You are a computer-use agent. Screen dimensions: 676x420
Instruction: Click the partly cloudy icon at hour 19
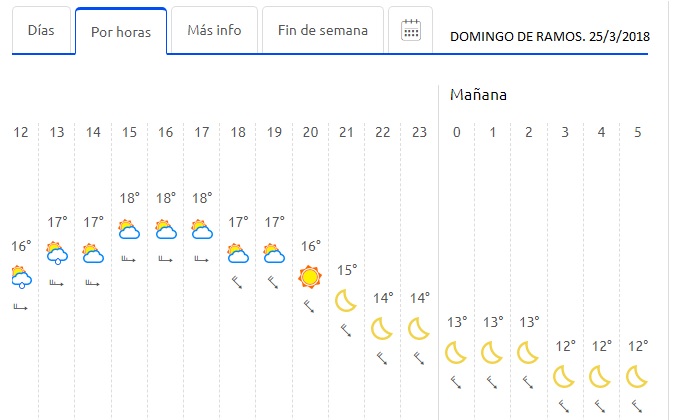coord(274,254)
